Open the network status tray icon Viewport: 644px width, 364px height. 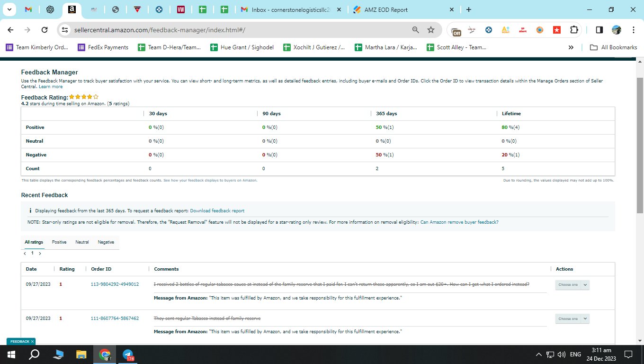pyautogui.click(x=550, y=355)
